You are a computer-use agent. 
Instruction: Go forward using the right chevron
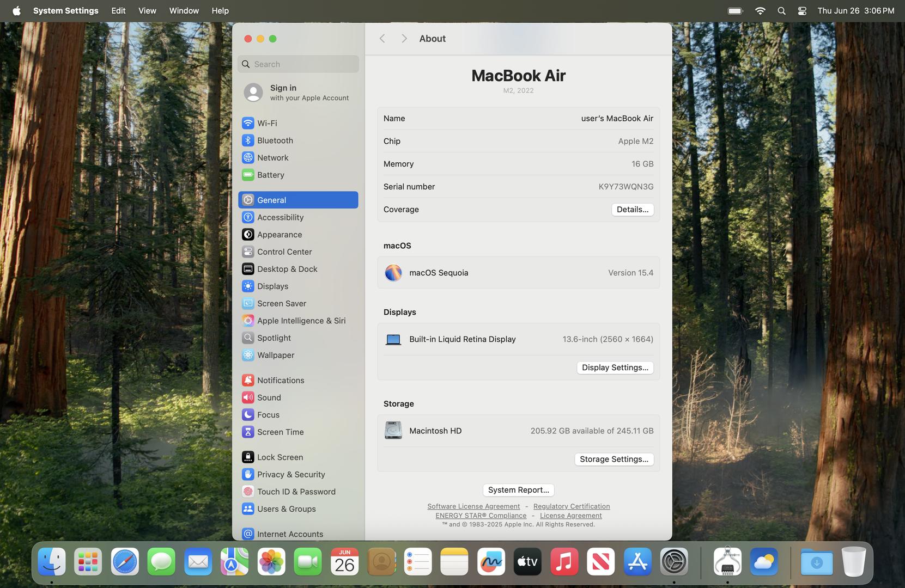pyautogui.click(x=404, y=39)
